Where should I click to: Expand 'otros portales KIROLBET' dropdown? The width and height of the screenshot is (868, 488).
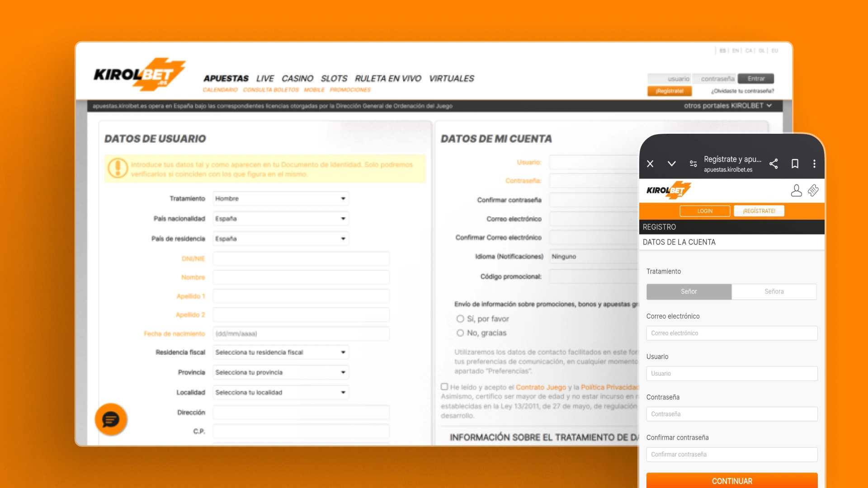[728, 106]
